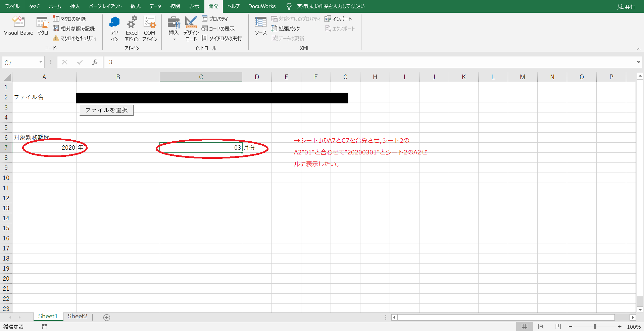644x331 pixels.
Task: Click コードの表示 view code
Action: tap(218, 29)
